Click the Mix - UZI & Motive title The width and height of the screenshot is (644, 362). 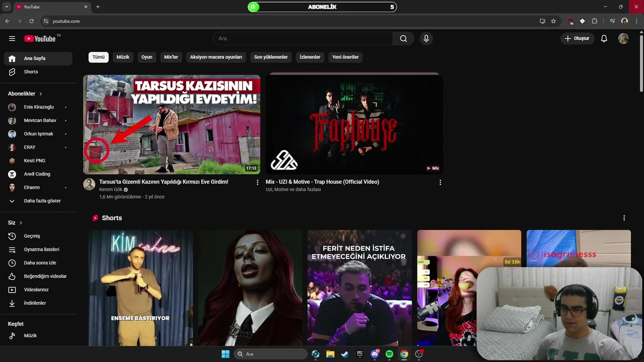click(323, 182)
